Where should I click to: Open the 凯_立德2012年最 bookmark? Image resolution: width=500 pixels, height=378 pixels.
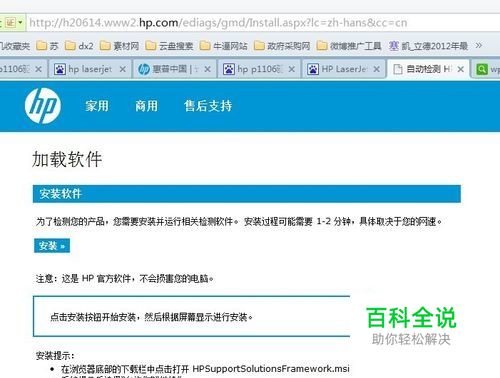click(428, 46)
